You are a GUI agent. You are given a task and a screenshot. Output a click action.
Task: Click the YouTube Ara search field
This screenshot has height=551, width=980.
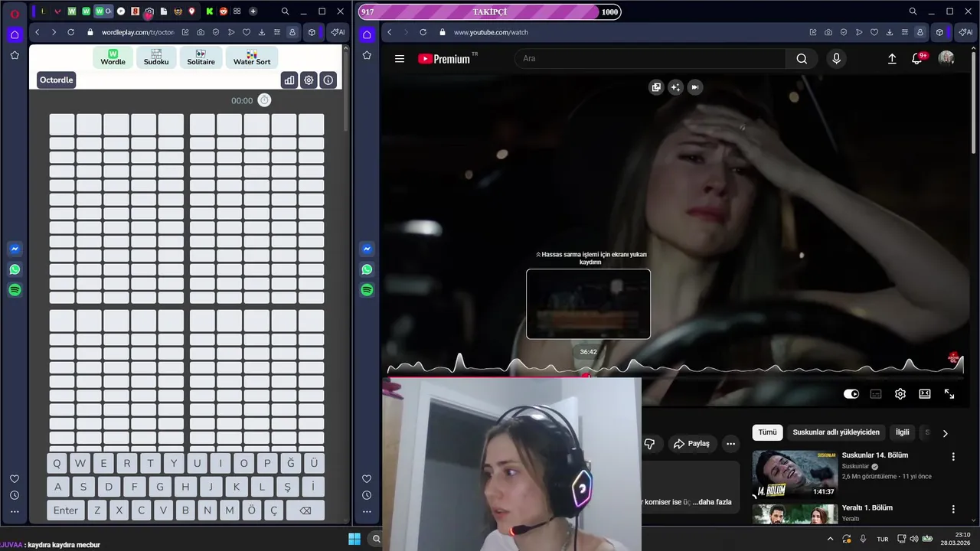tap(650, 59)
